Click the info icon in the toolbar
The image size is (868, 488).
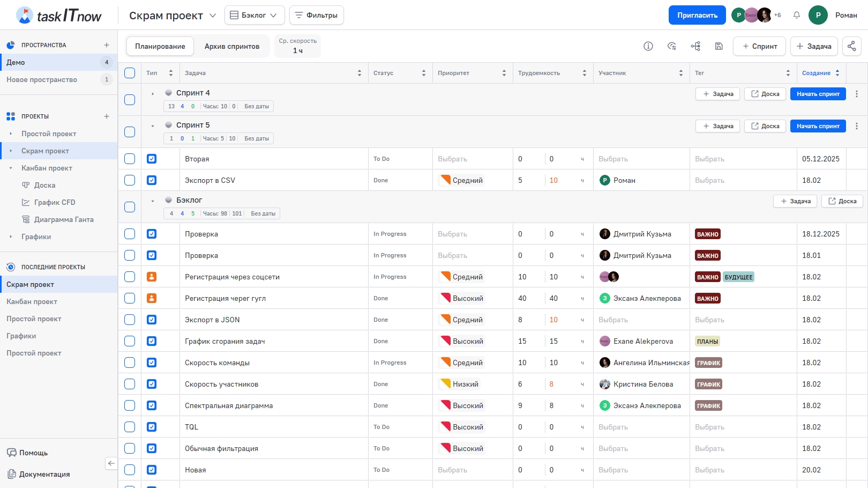(x=648, y=46)
